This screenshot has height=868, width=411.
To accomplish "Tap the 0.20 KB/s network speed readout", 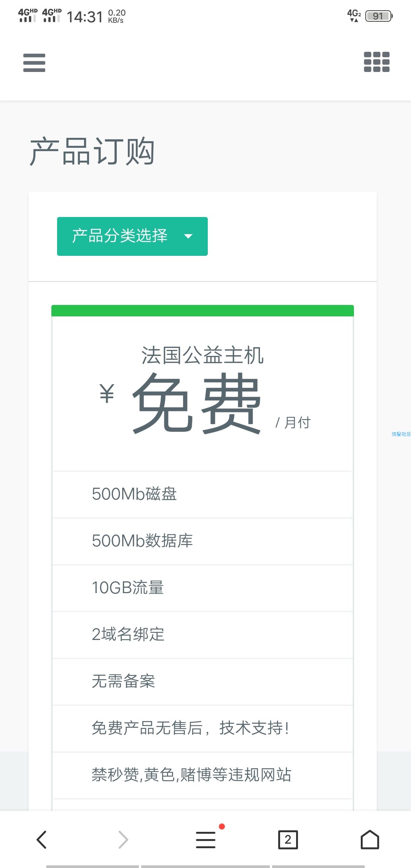I will 116,16.
